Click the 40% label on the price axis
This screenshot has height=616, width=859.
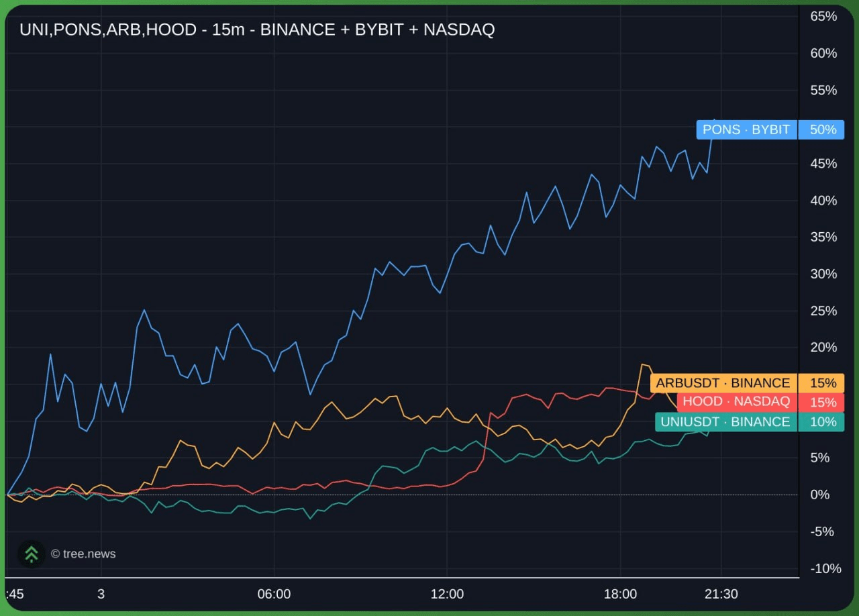click(x=823, y=201)
